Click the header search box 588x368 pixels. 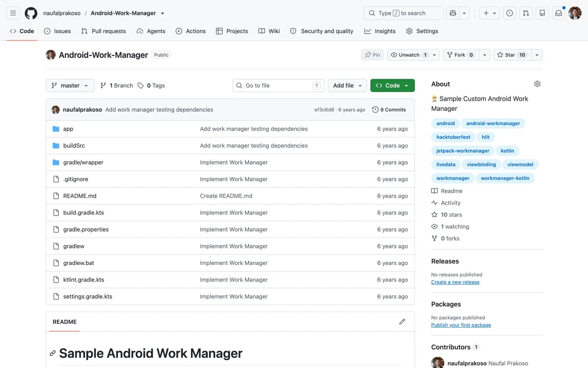(x=404, y=13)
